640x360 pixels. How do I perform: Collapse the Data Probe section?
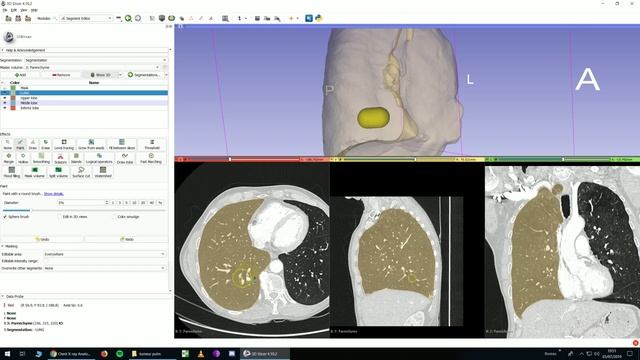click(x=3, y=296)
